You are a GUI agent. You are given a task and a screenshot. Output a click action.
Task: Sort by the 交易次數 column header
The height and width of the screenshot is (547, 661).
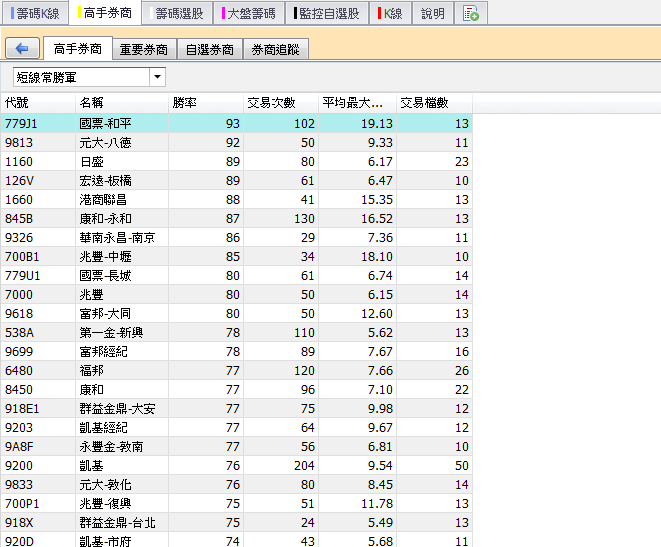280,102
